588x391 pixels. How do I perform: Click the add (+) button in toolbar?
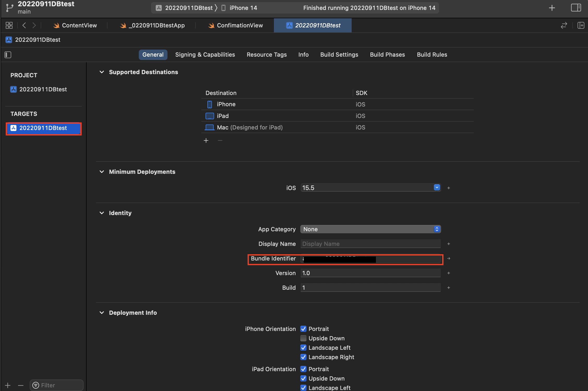552,8
